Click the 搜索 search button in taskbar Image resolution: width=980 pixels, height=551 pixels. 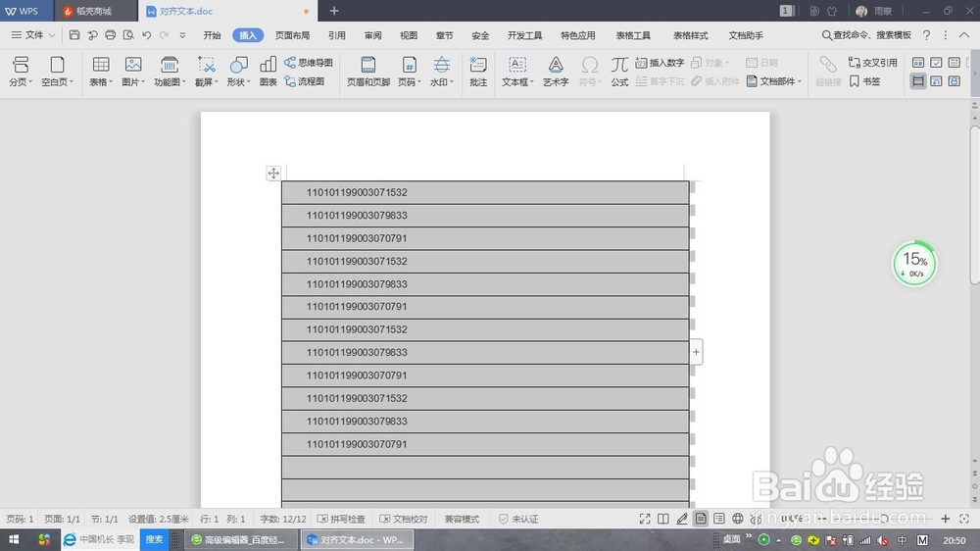(155, 540)
